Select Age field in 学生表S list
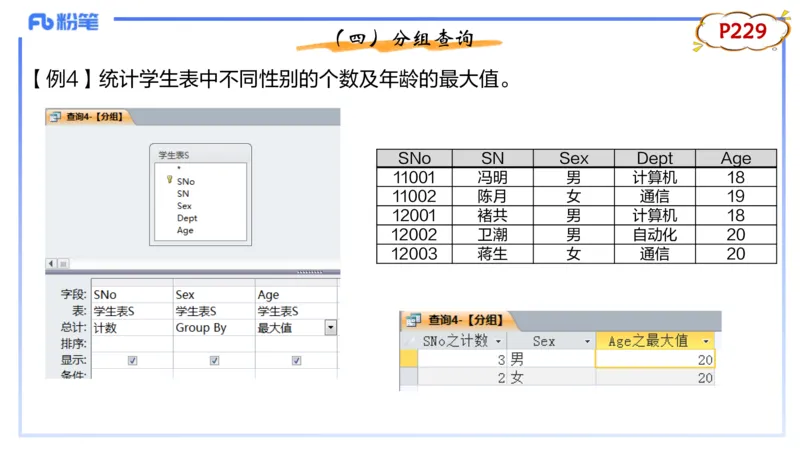This screenshot has height=450, width=800. (185, 231)
